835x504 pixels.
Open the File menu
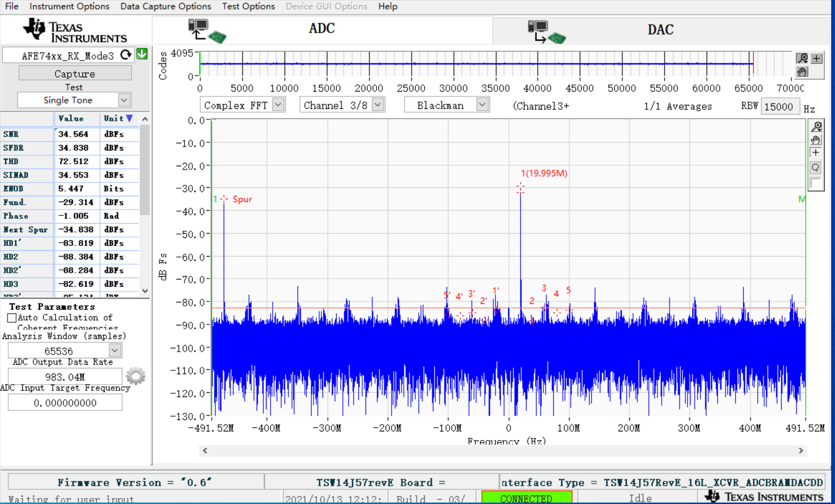coord(11,6)
